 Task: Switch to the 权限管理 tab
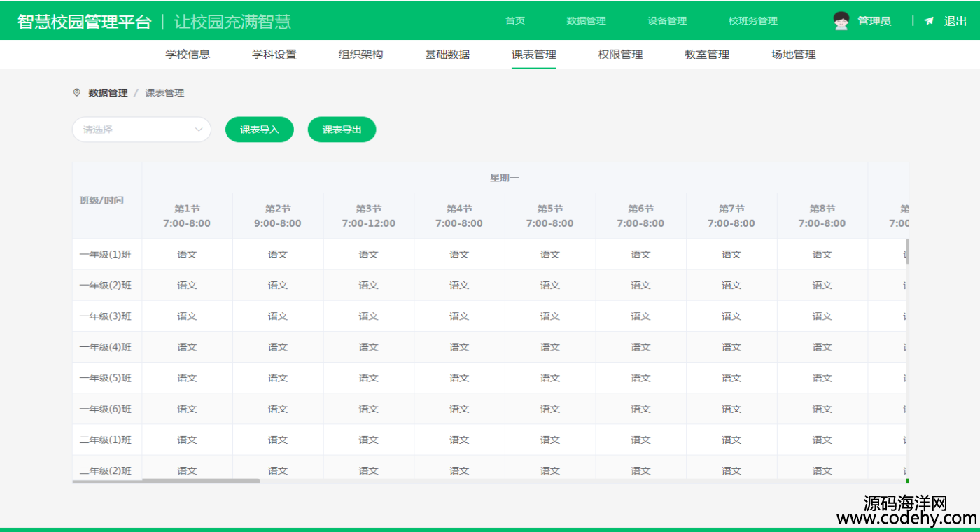point(620,55)
